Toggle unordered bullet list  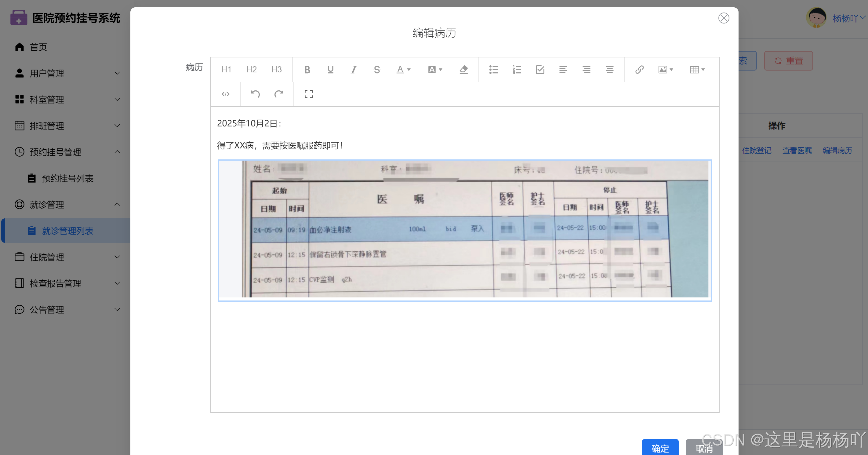pyautogui.click(x=493, y=70)
